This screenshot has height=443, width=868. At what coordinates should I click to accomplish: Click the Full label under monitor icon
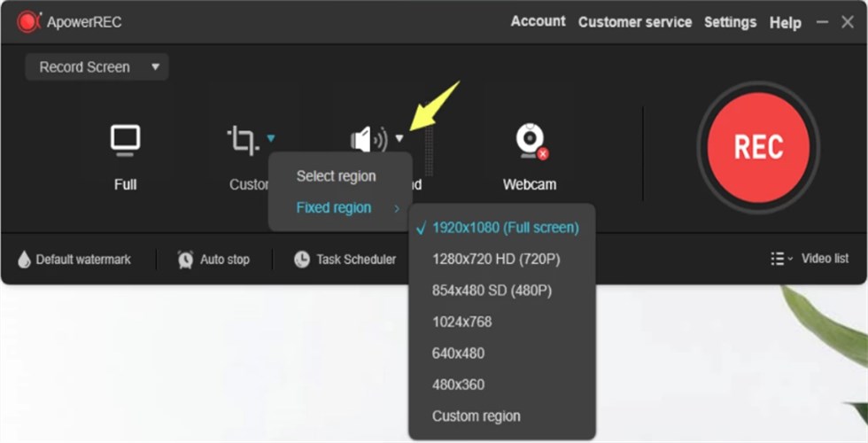[x=125, y=184]
